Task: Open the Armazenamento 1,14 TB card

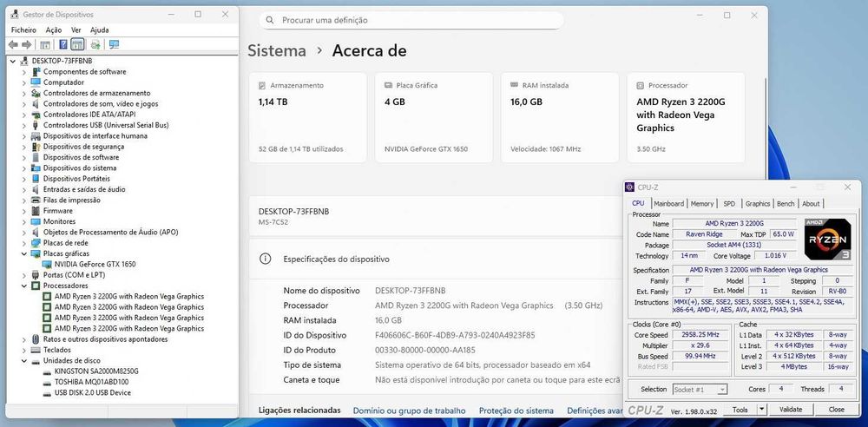Action: pyautogui.click(x=308, y=117)
